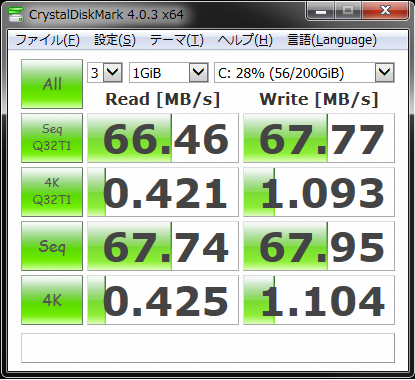
Task: Click the Seq write result 67.95
Action: coord(319,246)
